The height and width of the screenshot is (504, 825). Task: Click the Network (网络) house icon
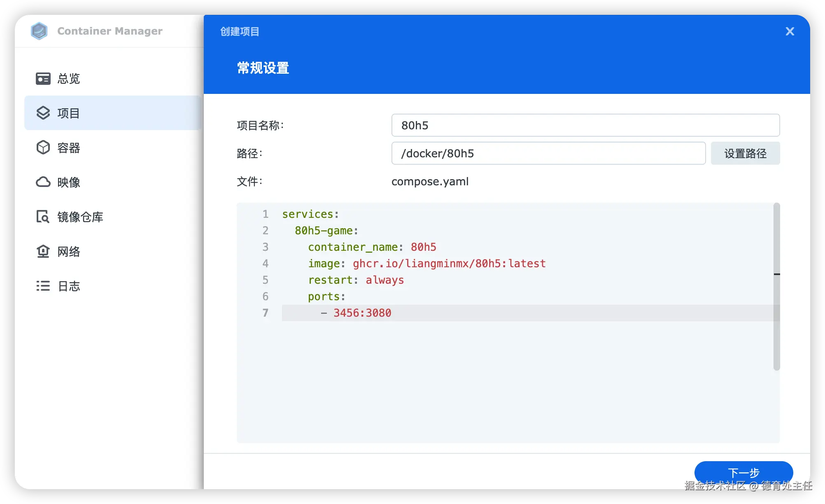[43, 251]
